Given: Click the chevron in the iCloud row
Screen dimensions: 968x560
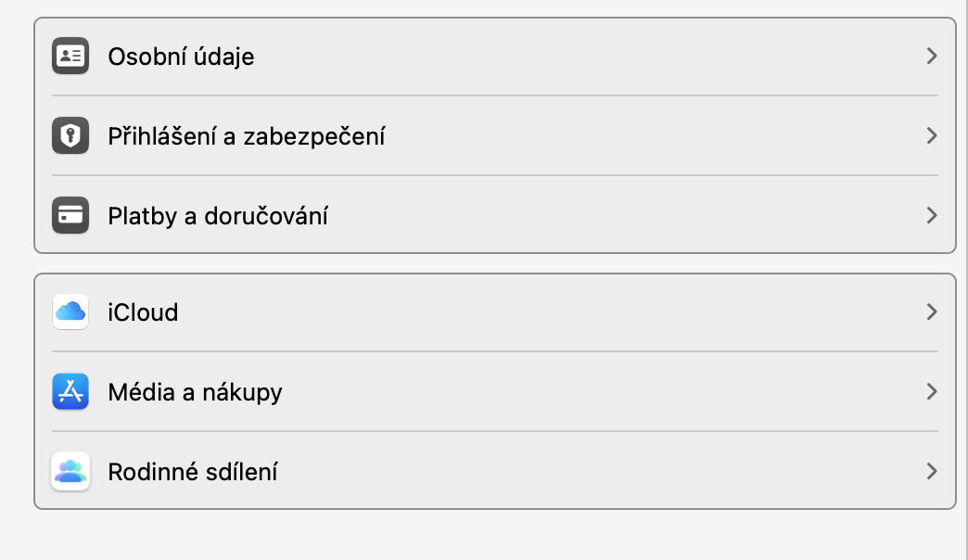Looking at the screenshot, I should (x=932, y=312).
